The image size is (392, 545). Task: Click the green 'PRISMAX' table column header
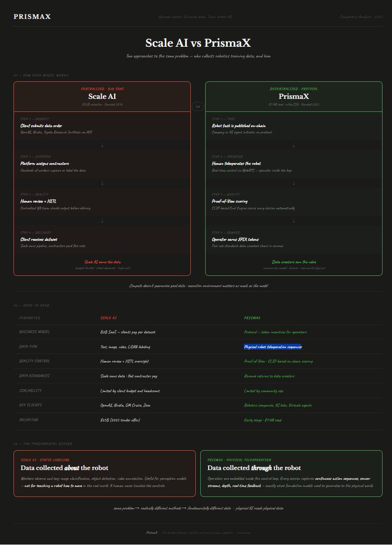coord(252,318)
